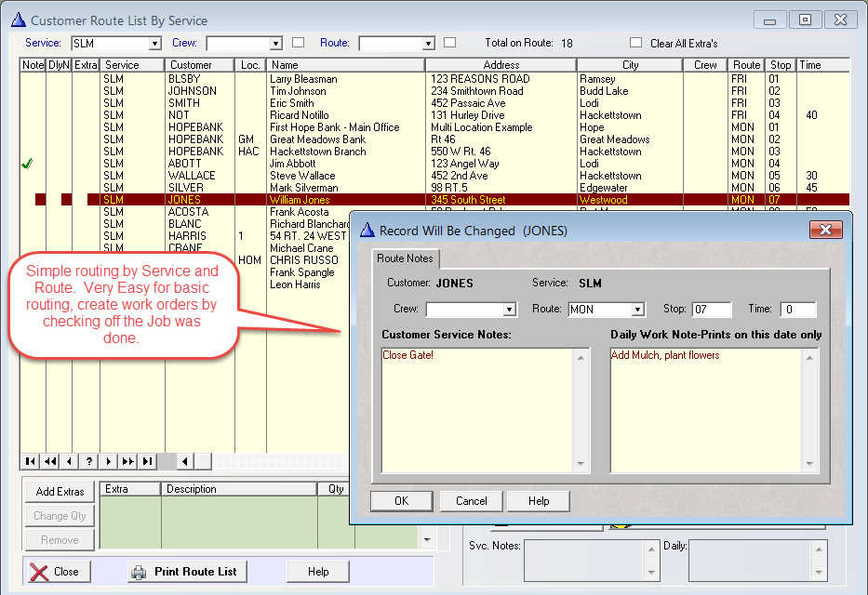Click the Remove button
868x595 pixels.
click(60, 540)
